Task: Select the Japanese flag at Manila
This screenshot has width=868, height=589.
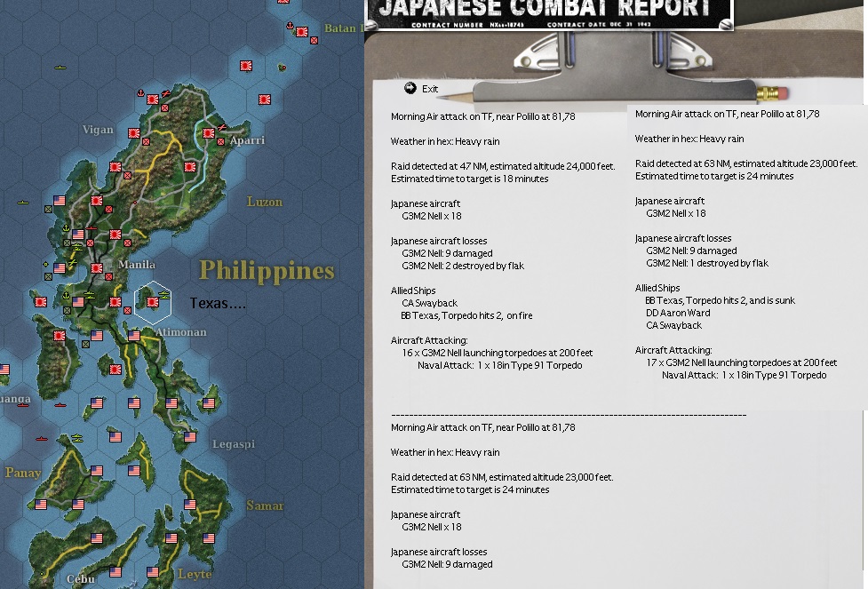Action: point(97,268)
